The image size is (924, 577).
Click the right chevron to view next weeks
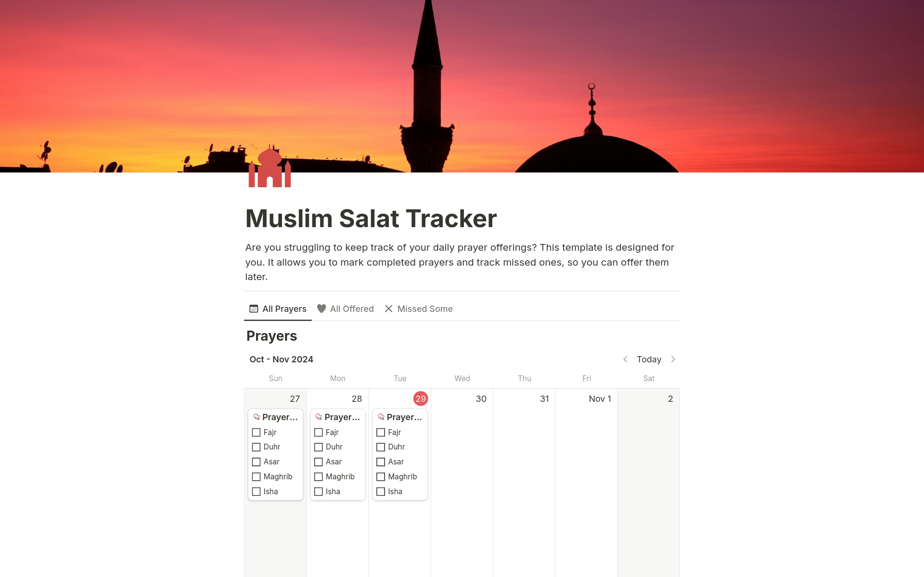pos(673,359)
